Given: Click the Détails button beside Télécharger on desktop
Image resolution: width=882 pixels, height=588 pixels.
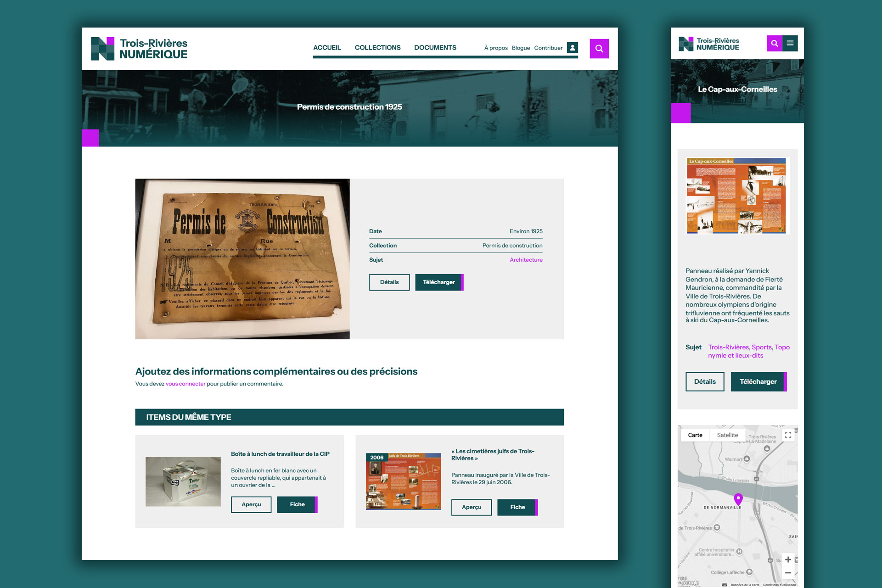Looking at the screenshot, I should coord(389,282).
